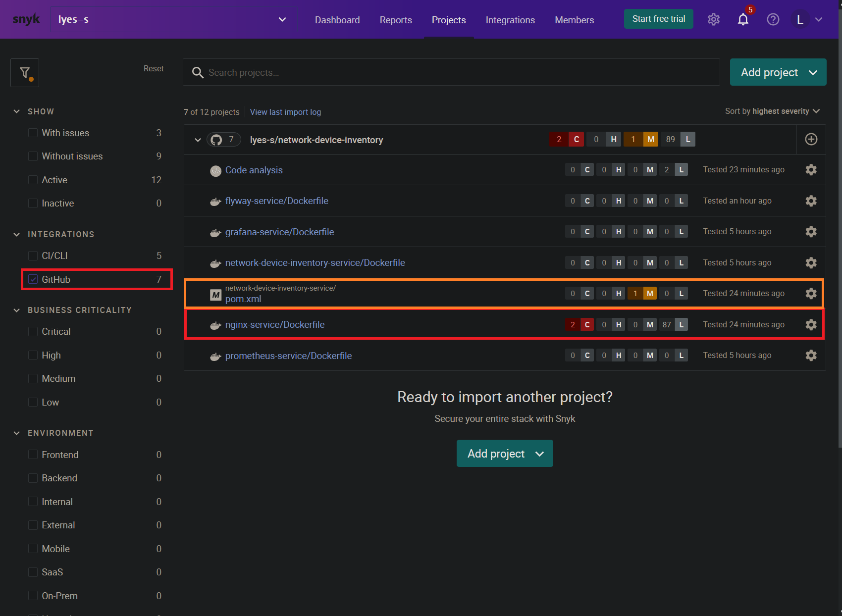
Task: Check the Medium criticality filter
Action: 33,378
